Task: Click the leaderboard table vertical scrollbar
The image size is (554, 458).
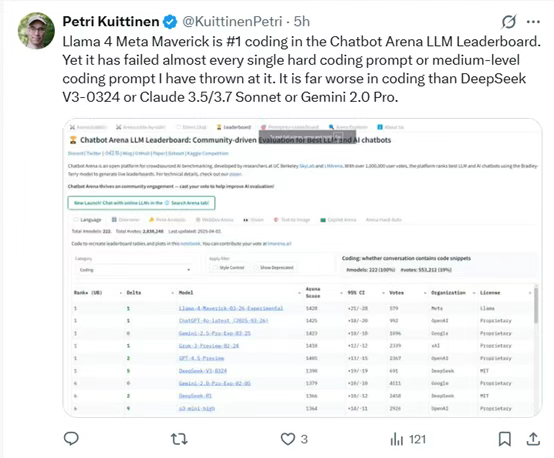Action: pyautogui.click(x=536, y=305)
